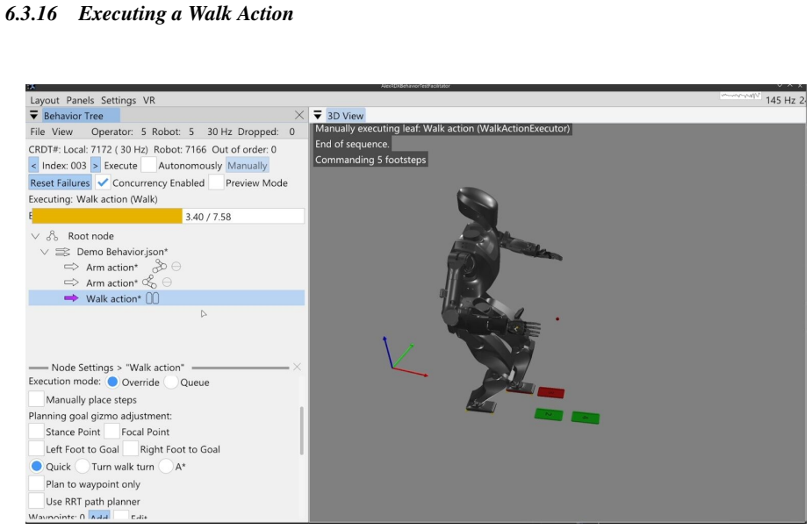
Task: Go to previous execution index
Action: [x=33, y=166]
